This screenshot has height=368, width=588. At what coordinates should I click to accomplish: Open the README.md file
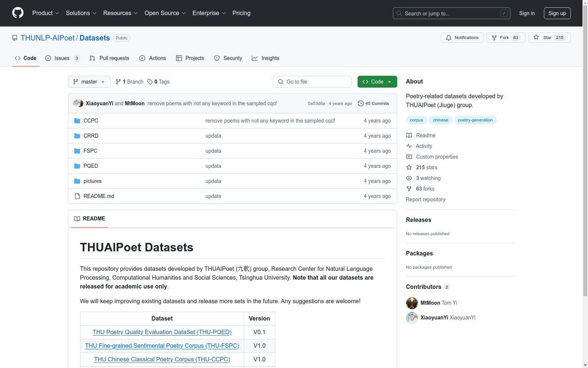99,196
